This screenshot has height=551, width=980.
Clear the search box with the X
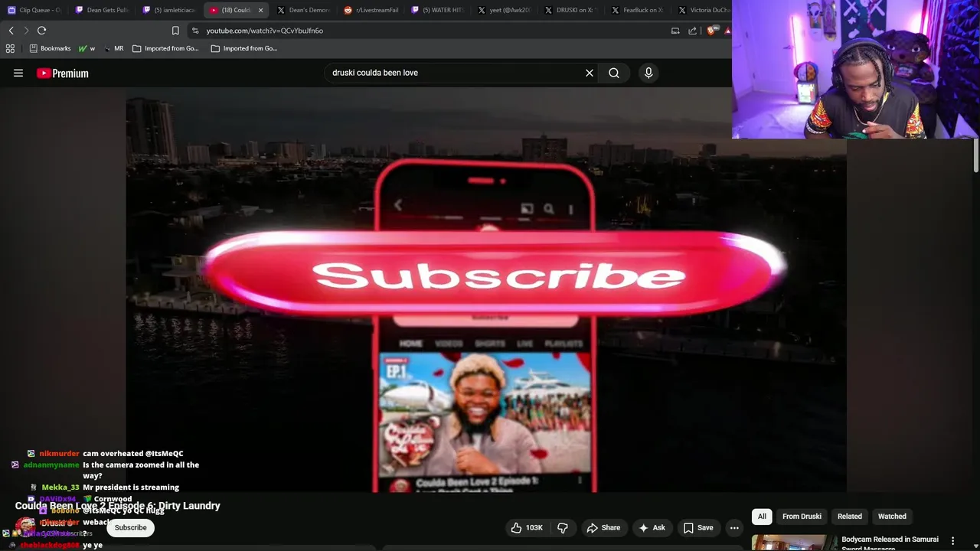coord(590,73)
